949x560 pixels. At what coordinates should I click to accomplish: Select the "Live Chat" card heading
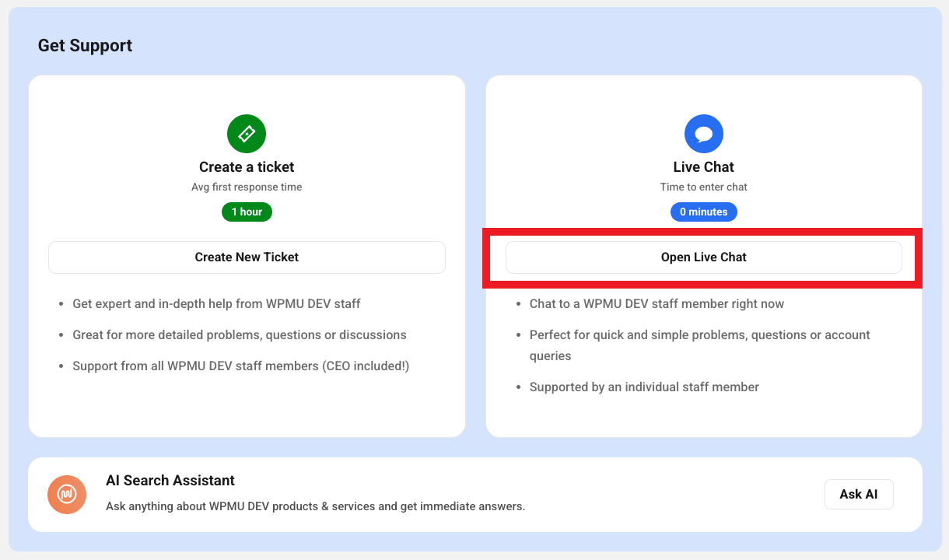(x=703, y=167)
